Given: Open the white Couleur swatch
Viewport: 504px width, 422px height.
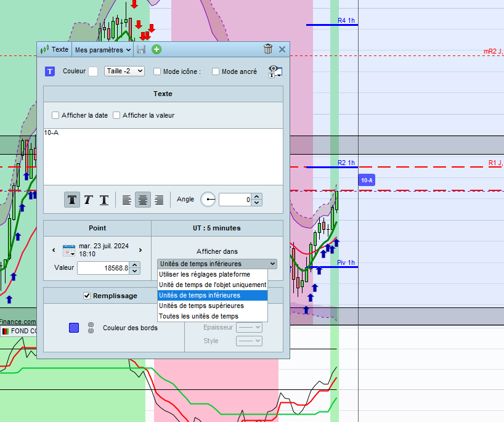Looking at the screenshot, I should [x=93, y=71].
